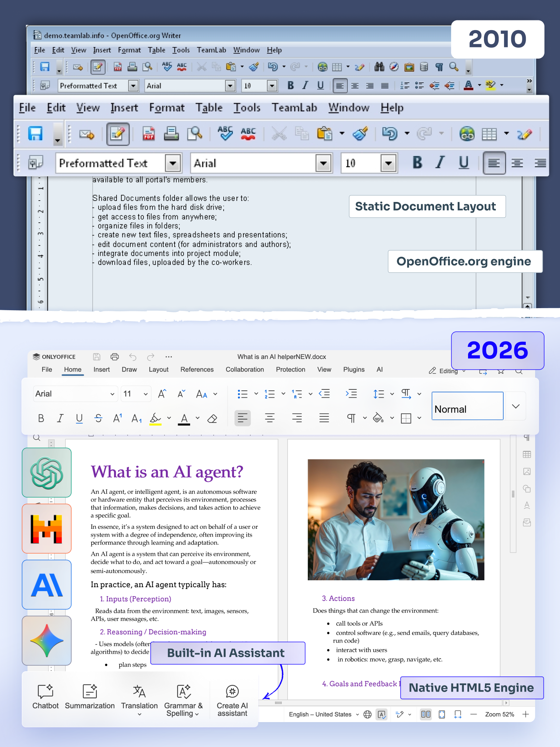Click the Chatbot icon in AI panel
The height and width of the screenshot is (747, 560).
[45, 691]
